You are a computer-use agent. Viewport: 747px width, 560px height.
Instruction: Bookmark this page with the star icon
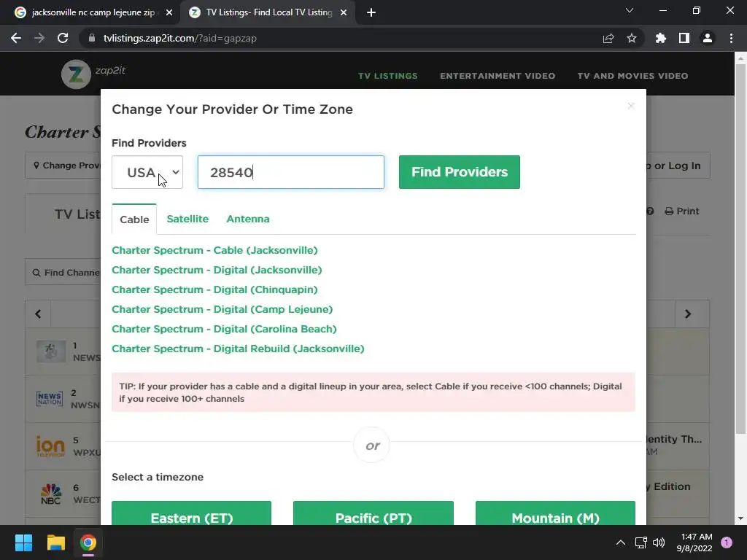pyautogui.click(x=632, y=38)
